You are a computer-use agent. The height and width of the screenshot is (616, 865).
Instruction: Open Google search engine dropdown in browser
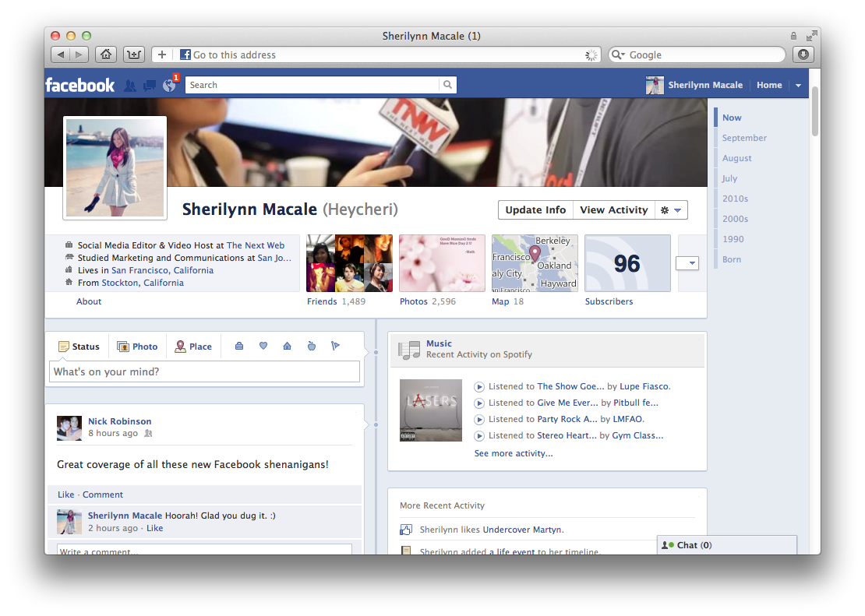619,55
